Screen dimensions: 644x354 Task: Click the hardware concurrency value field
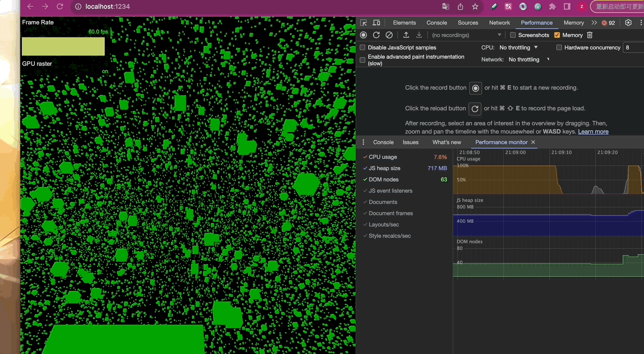coord(633,47)
